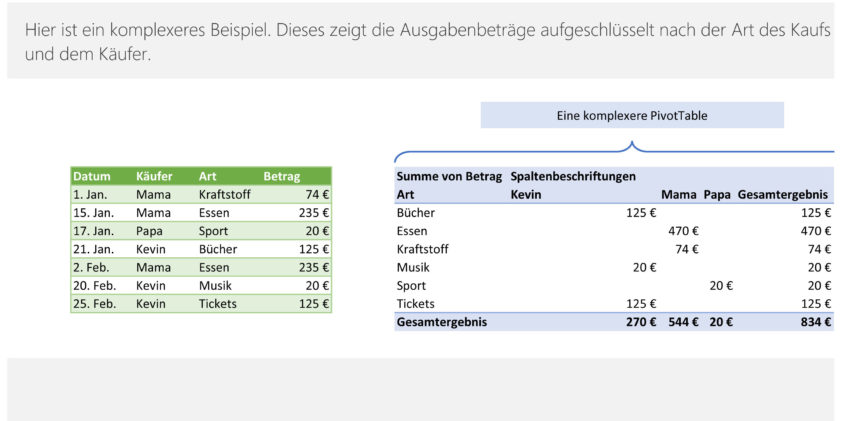Click the Art row-label header in the PivotTable
This screenshot has width=845, height=421.
406,194
